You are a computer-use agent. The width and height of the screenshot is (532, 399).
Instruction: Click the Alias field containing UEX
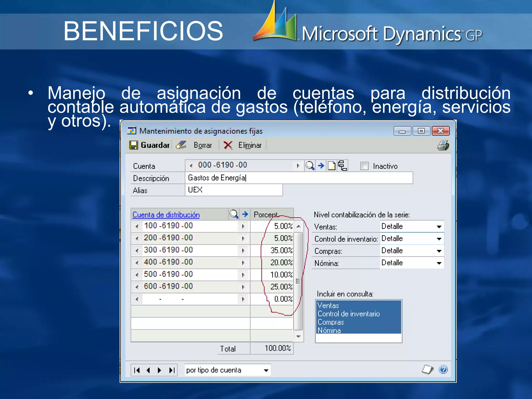click(x=234, y=190)
